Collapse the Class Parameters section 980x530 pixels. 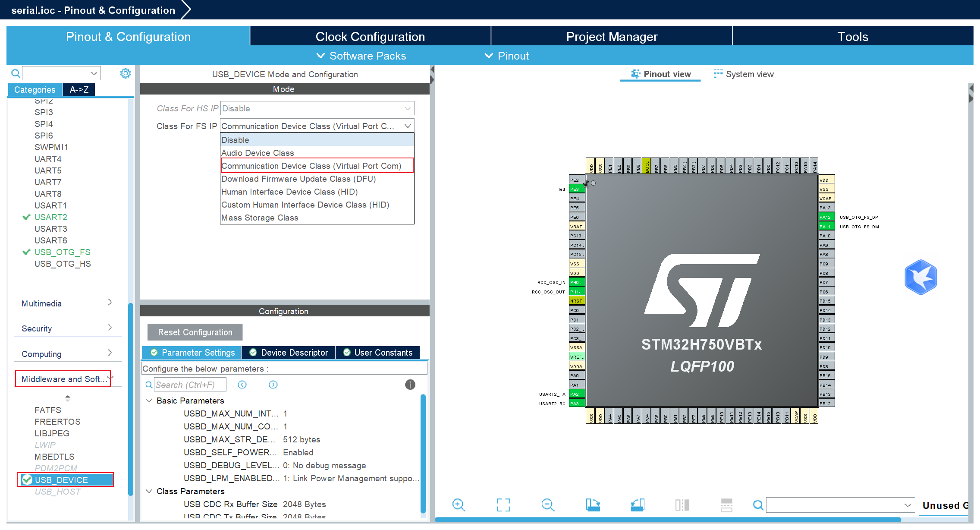tap(149, 491)
